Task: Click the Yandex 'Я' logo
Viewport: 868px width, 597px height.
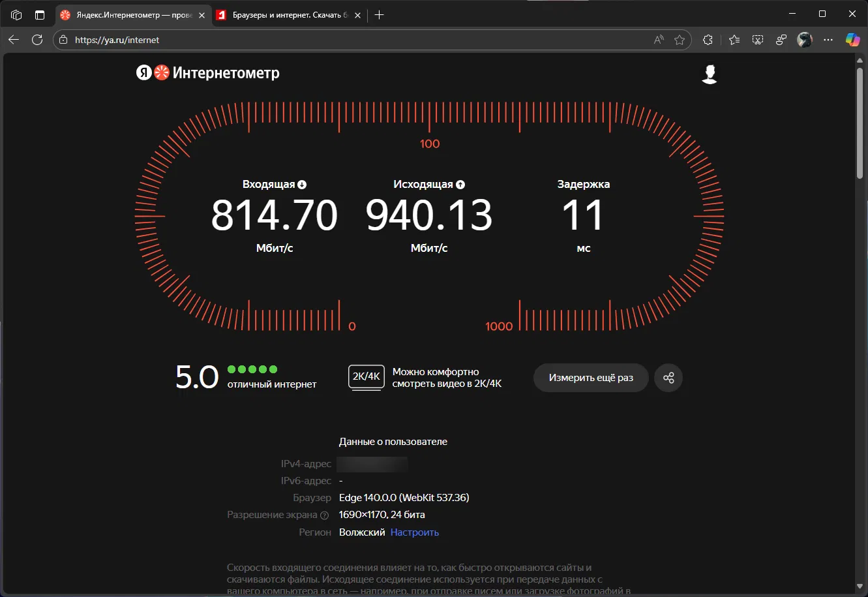Action: pos(143,72)
